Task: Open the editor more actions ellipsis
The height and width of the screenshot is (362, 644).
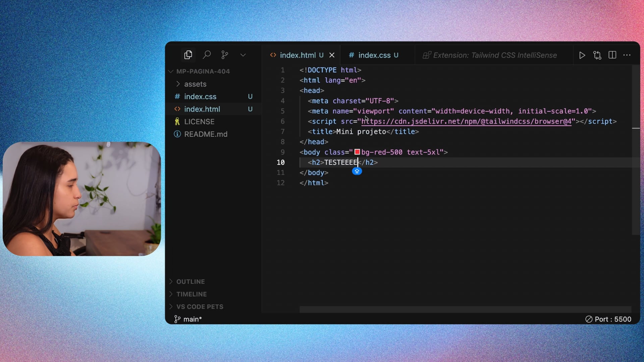Action: pos(627,55)
